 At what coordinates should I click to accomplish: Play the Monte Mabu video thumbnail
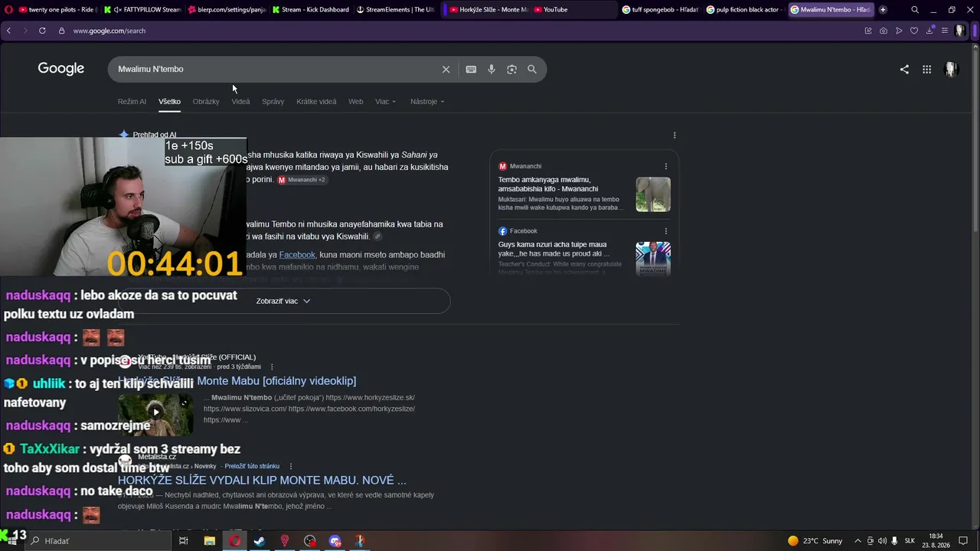155,414
